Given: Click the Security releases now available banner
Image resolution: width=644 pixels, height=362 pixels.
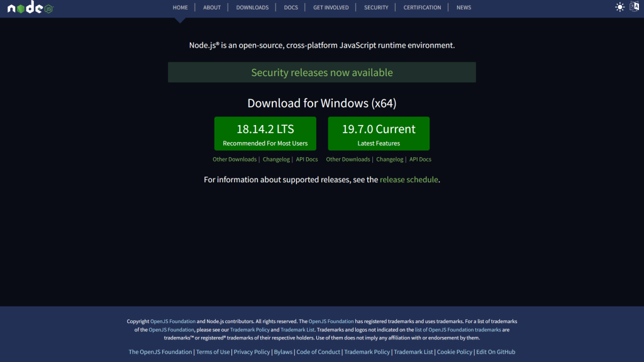Looking at the screenshot, I should click(322, 72).
